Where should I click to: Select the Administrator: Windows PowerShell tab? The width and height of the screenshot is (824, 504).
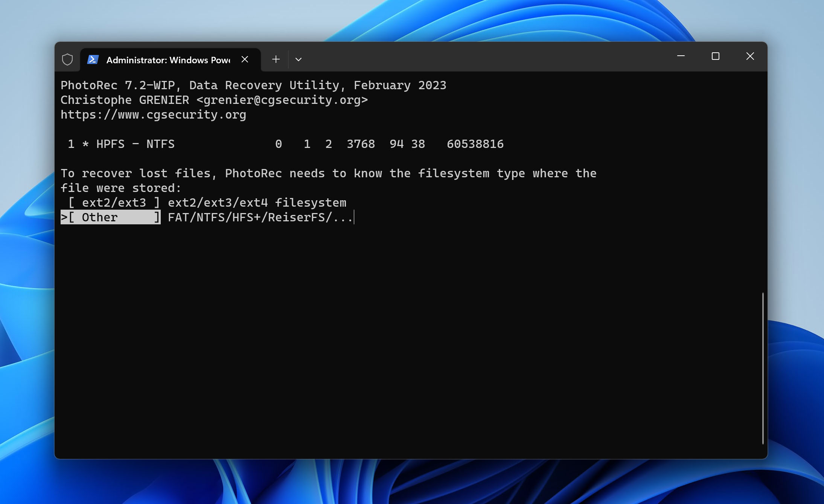click(x=170, y=60)
